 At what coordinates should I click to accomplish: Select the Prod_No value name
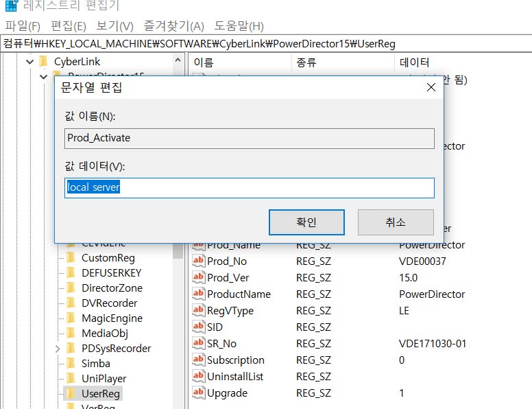click(227, 261)
